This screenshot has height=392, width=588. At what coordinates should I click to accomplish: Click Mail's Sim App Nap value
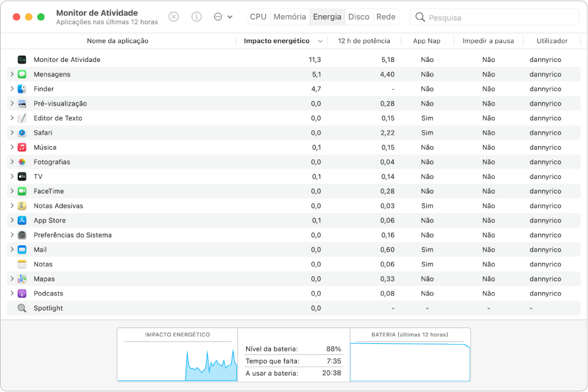(427, 250)
